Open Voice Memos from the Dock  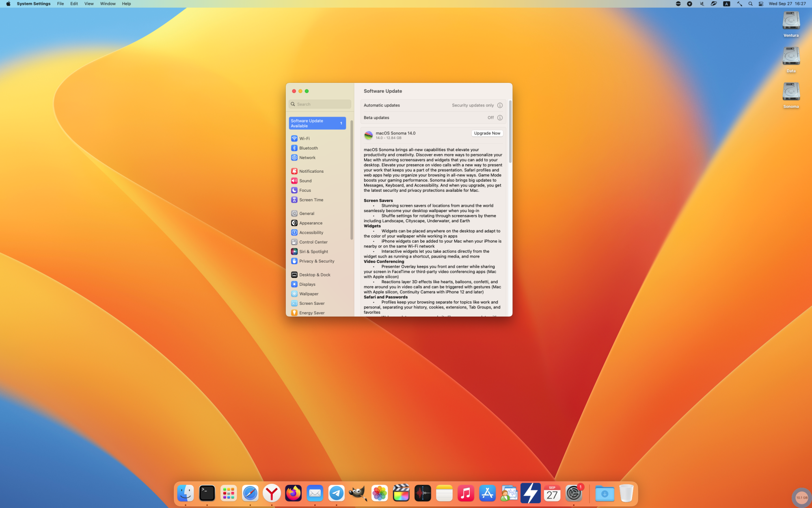click(423, 493)
